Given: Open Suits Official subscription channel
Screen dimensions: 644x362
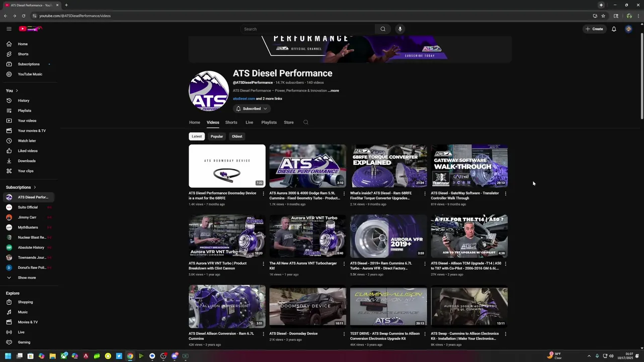Looking at the screenshot, I should [x=28, y=207].
